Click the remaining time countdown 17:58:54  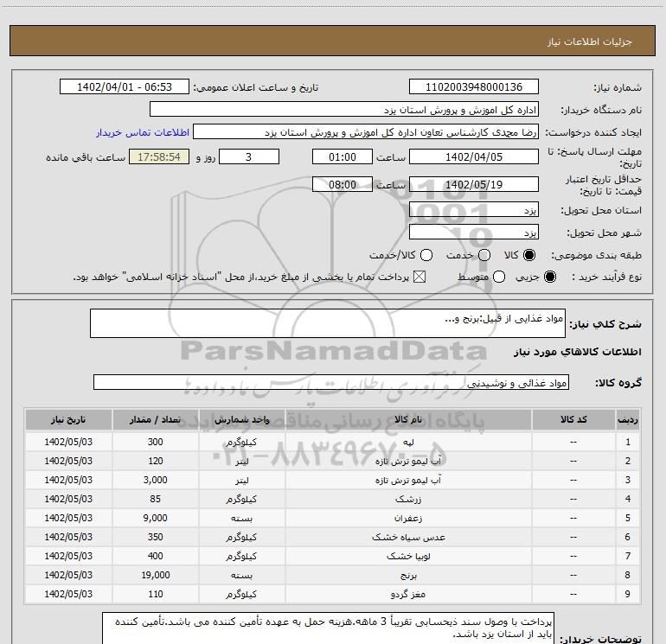coord(159,156)
